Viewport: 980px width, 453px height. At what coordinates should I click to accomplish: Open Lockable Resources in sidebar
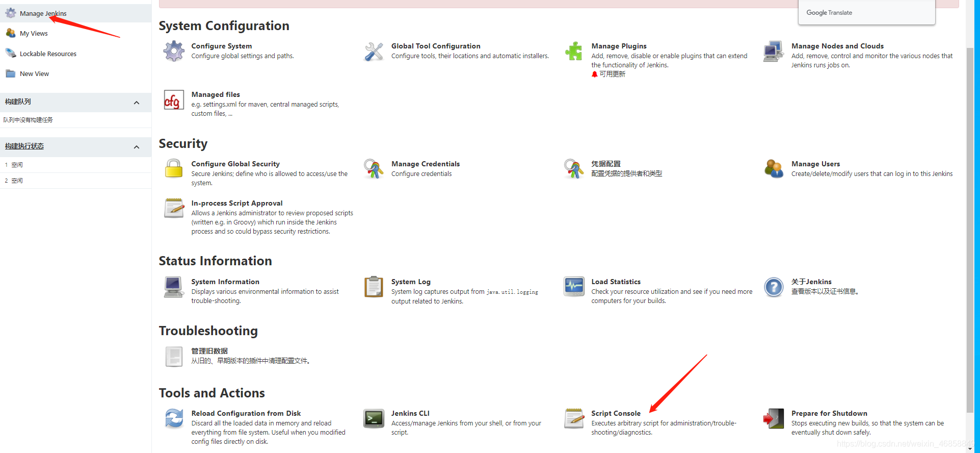[48, 54]
